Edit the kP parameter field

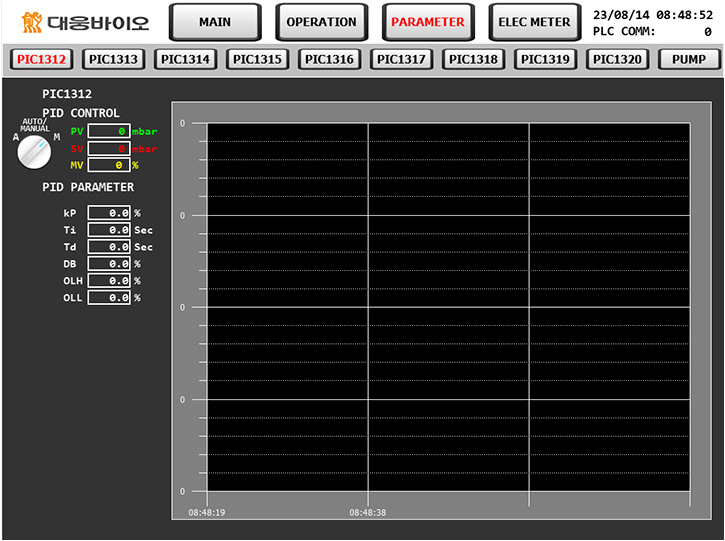109,213
